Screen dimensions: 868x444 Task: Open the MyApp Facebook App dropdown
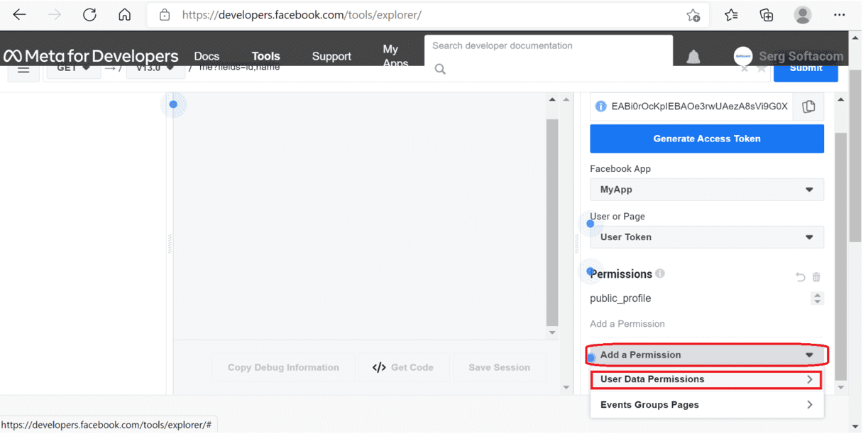tap(707, 190)
